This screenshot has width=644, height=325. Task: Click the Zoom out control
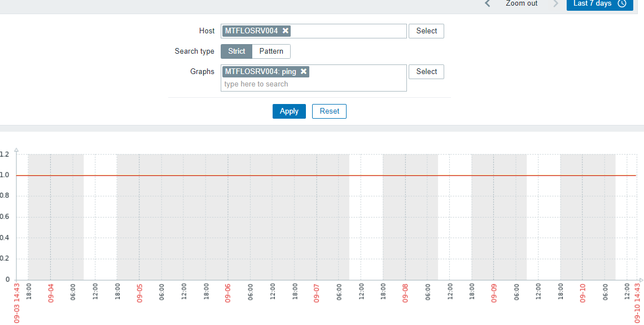pos(522,3)
